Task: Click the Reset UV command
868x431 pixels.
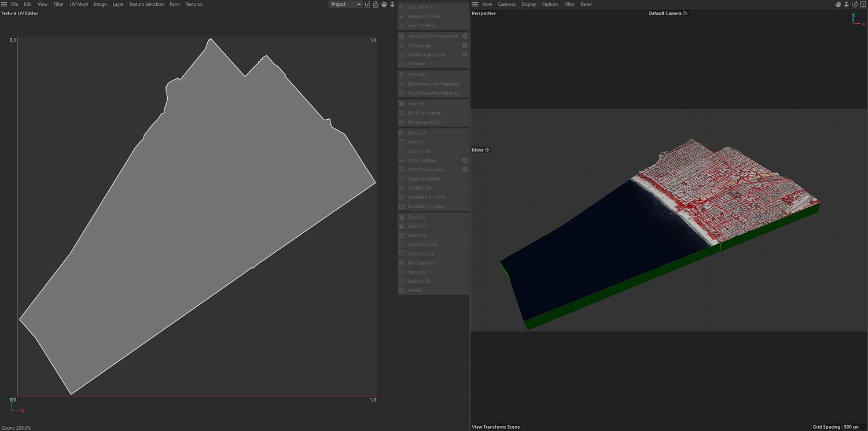Action: 433,235
